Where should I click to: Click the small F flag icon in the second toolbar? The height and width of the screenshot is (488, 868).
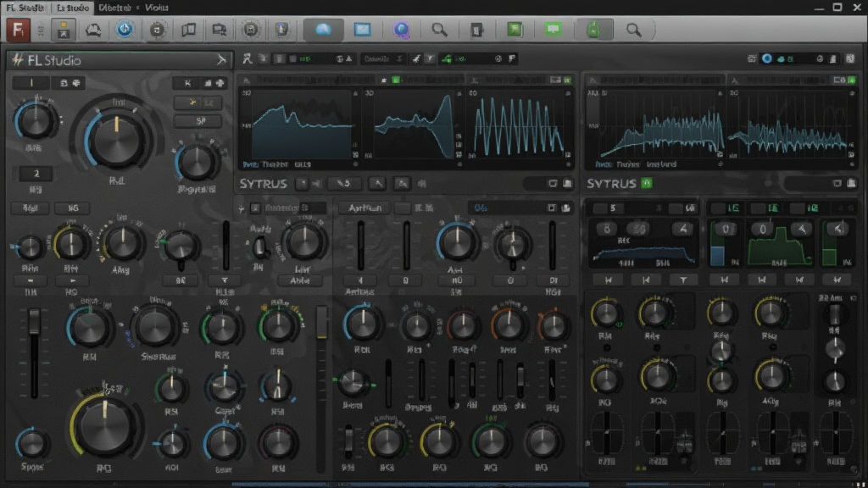512,58
